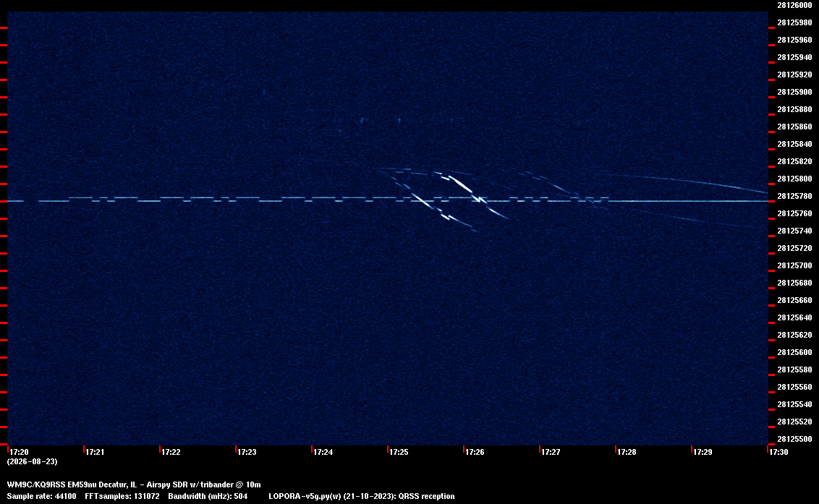This screenshot has width=819, height=504.
Task: Click frequency label 28125900
Action: (795, 92)
